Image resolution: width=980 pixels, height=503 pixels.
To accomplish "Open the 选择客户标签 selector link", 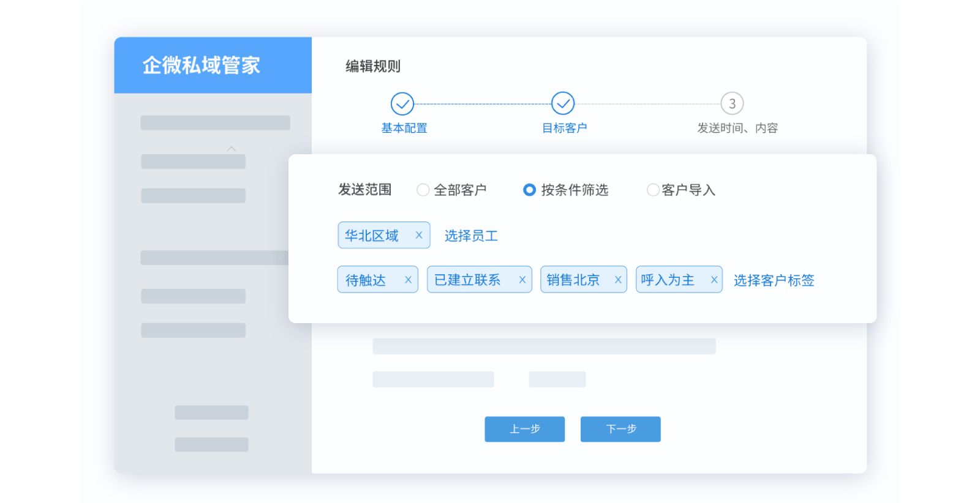I will coord(774,280).
